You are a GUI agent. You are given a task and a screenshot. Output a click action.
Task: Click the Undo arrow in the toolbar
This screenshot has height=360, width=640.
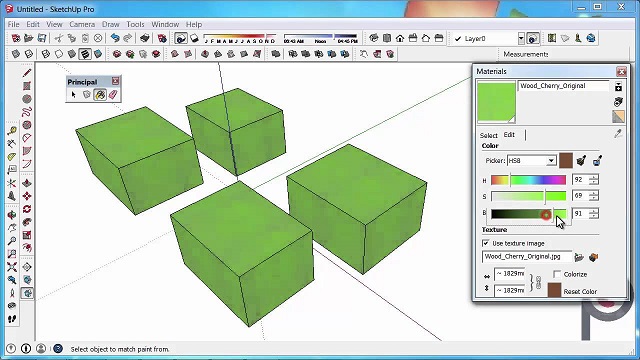pos(115,38)
